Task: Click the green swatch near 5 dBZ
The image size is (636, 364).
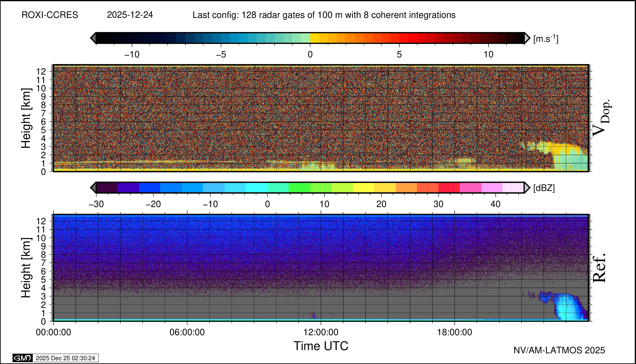Action: (x=299, y=188)
